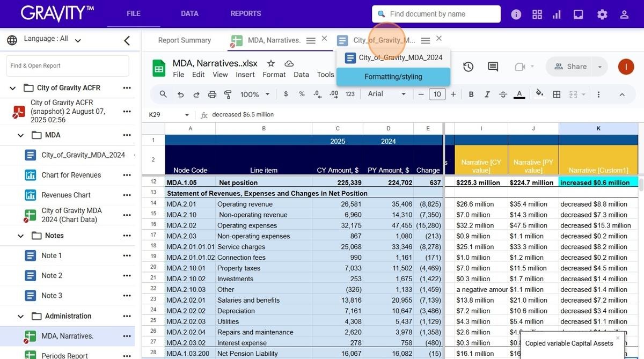Image resolution: width=644 pixels, height=359 pixels.
Task: Open the apps grid icon in top bar
Action: [x=537, y=14]
